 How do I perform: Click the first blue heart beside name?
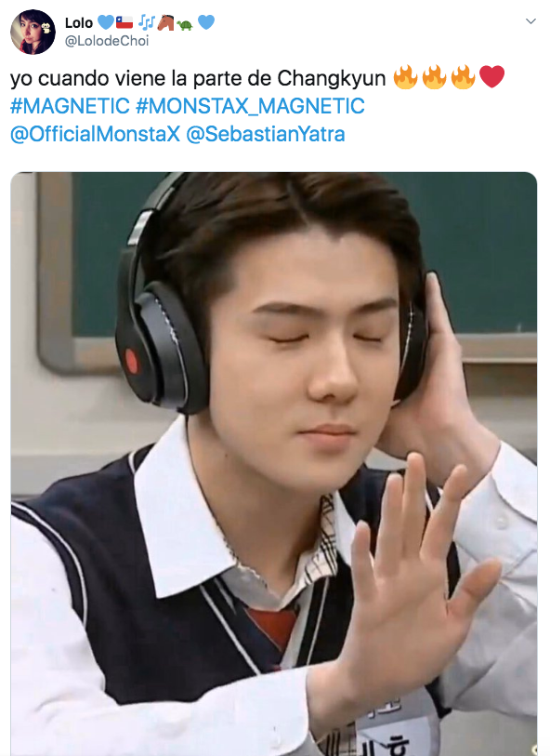[x=106, y=22]
